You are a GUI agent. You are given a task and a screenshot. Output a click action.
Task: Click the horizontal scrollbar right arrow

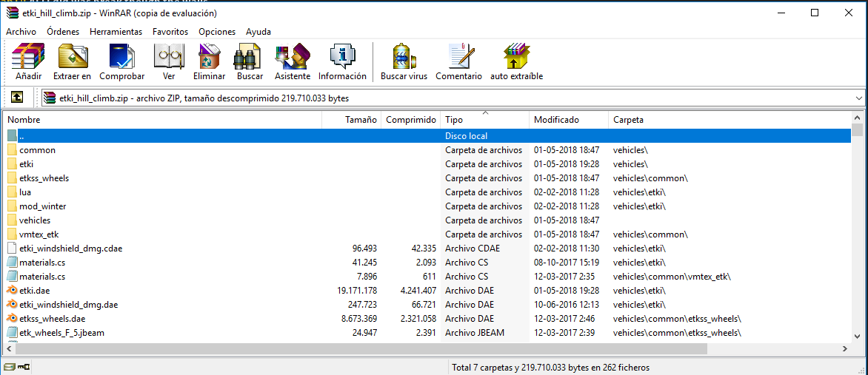845,349
